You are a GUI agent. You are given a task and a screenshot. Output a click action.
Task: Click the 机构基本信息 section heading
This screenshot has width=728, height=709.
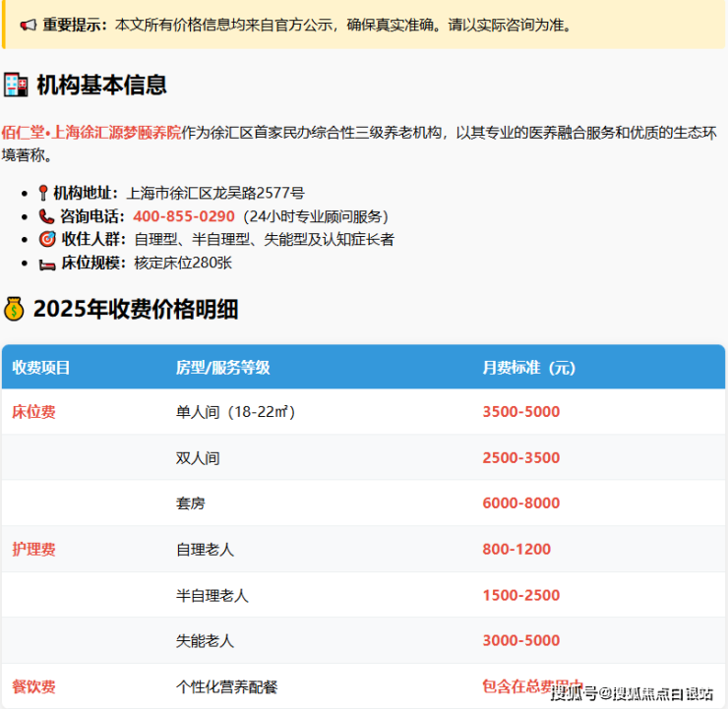101,86
